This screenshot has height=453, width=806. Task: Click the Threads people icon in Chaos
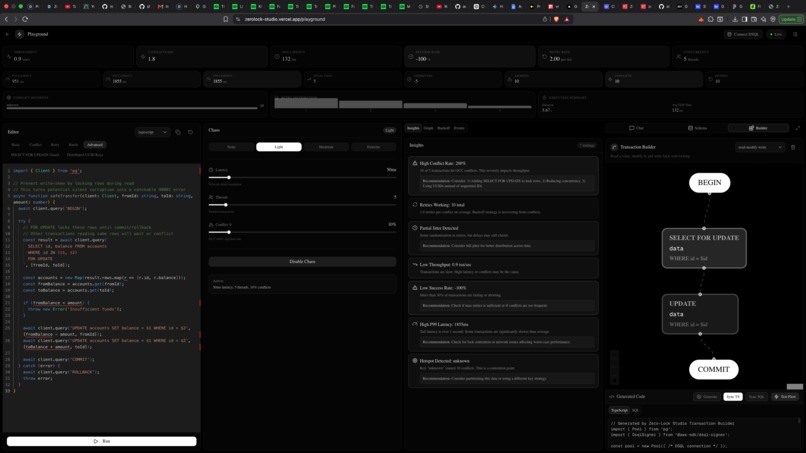tap(211, 197)
